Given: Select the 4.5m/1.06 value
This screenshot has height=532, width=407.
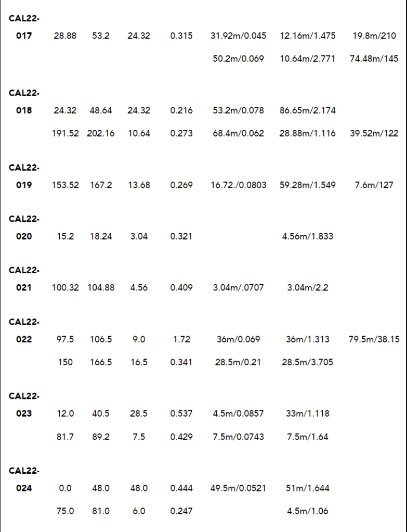Looking at the screenshot, I should pos(307,511).
